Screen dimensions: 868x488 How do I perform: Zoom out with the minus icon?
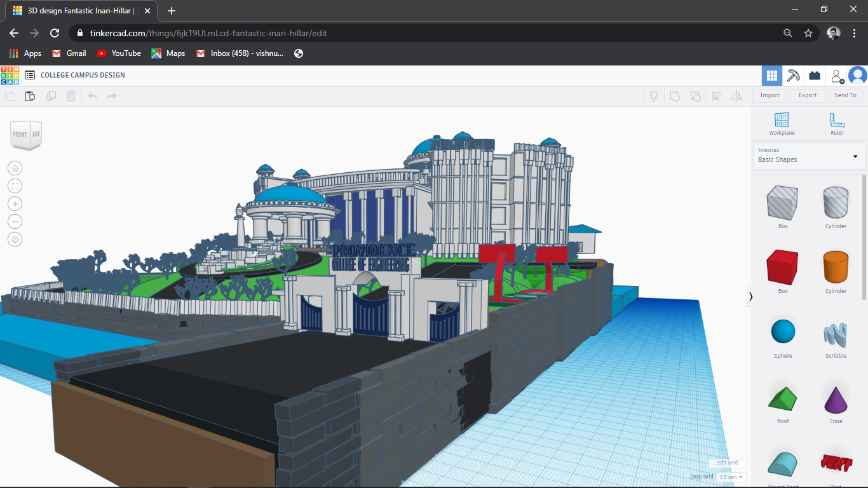tap(15, 221)
